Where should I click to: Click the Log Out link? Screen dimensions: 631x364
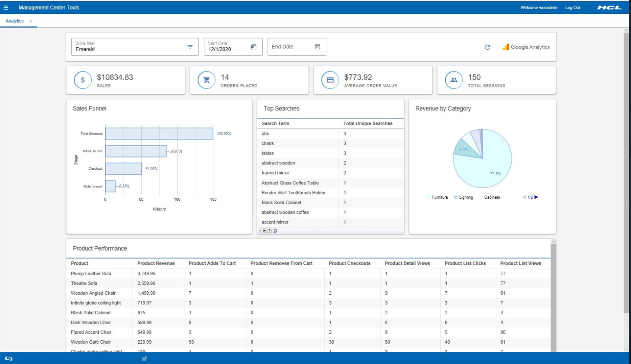tap(572, 7)
